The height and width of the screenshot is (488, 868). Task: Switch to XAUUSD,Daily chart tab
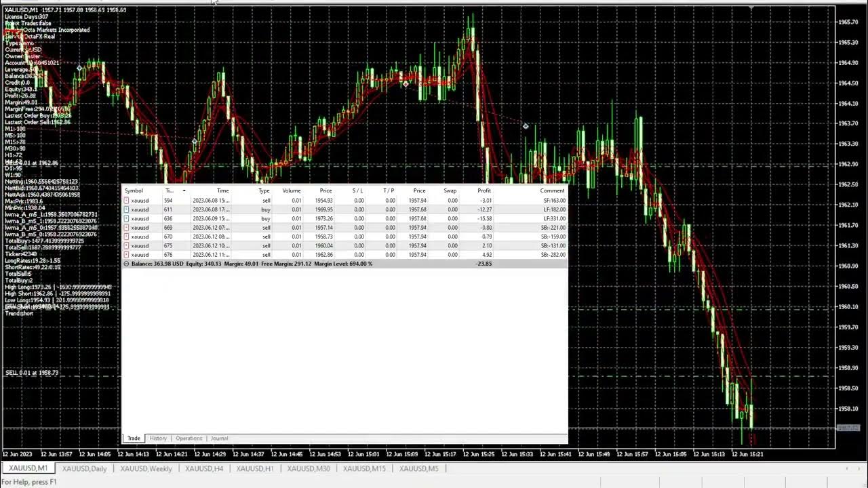click(x=84, y=468)
